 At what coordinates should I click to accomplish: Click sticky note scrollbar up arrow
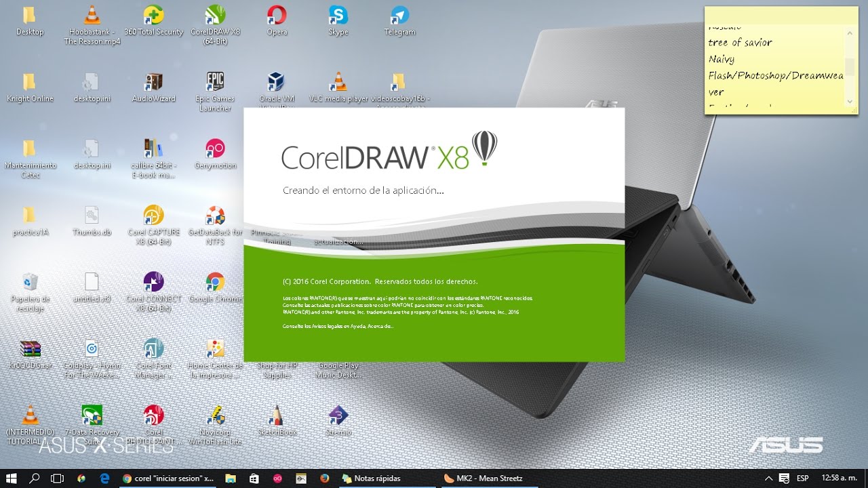850,32
